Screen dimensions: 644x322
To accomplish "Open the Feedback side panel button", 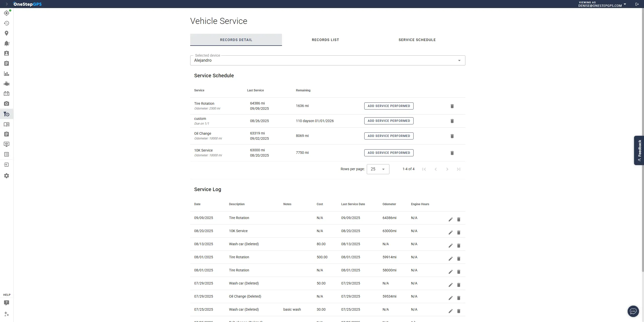I will click(639, 150).
